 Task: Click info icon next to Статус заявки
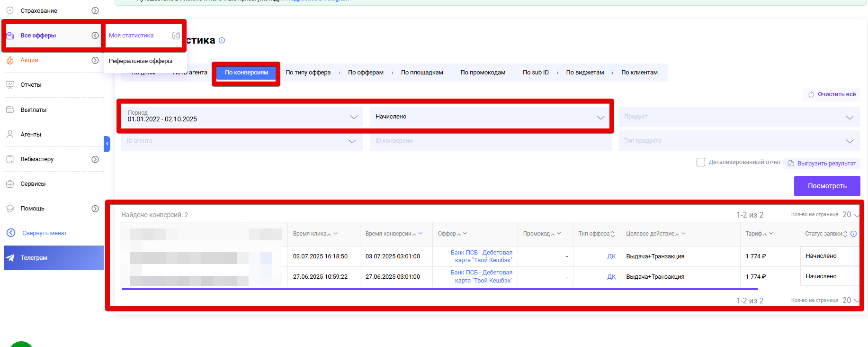tap(853, 234)
